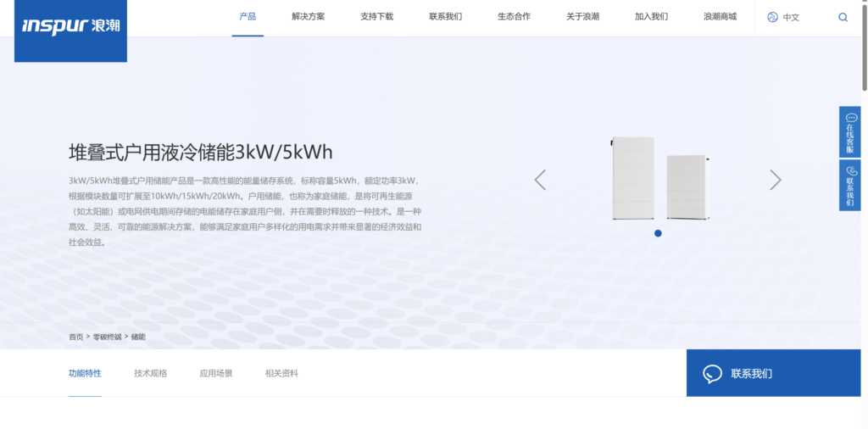
Task: Open the 生态合作 menu
Action: click(515, 17)
